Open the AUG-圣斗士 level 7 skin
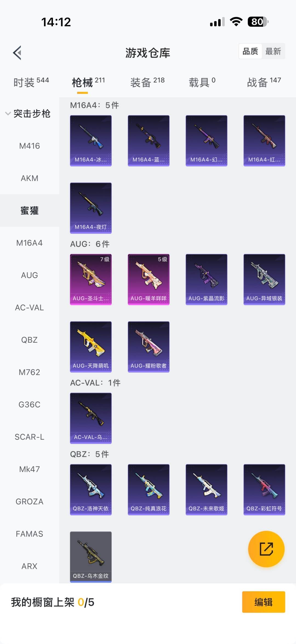 click(x=91, y=279)
